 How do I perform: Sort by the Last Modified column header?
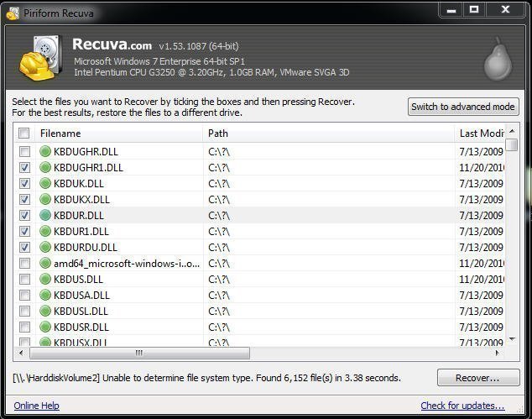(480, 134)
